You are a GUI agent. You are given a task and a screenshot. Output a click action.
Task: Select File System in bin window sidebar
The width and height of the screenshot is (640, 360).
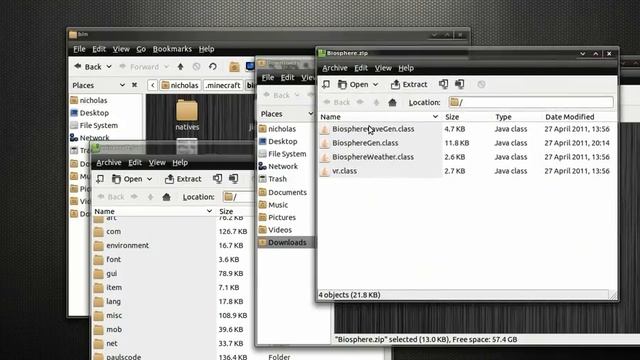98,125
